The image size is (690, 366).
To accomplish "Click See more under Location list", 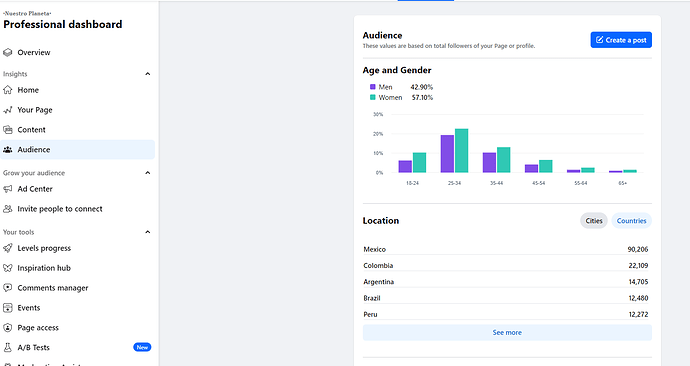I will point(507,333).
